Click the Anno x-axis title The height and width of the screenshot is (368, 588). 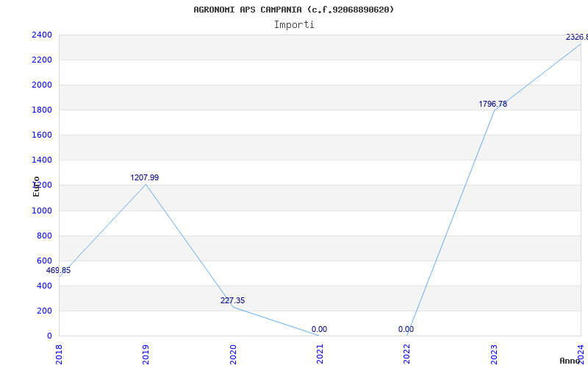(x=570, y=361)
